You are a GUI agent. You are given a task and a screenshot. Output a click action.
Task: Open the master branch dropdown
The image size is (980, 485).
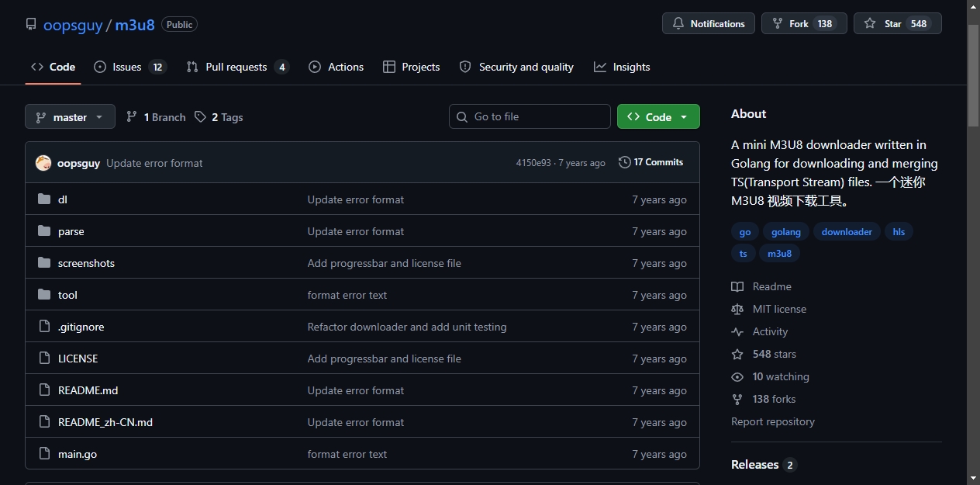point(70,116)
